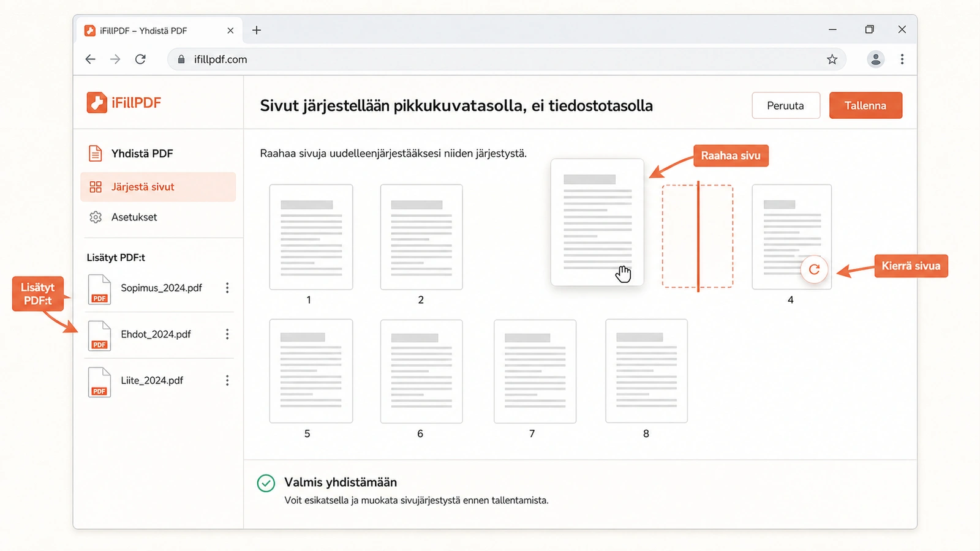Screen dimensions: 980x551
Task: Select page 5 thumbnail
Action: pos(311,371)
